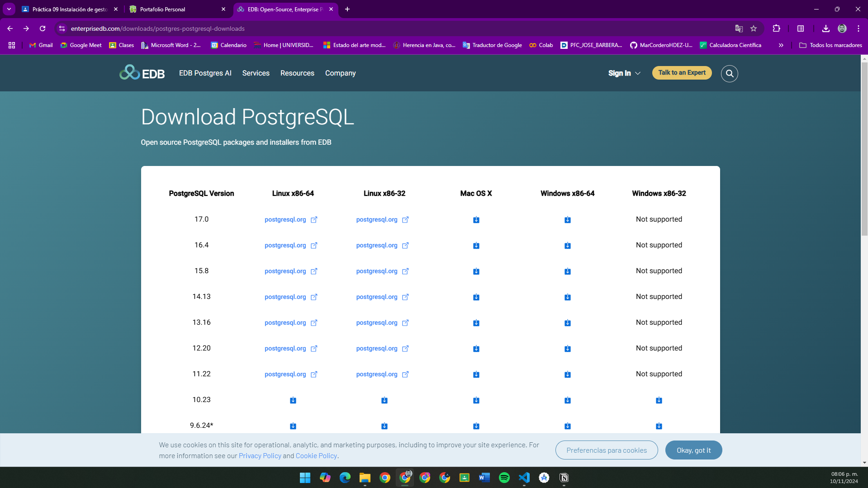Open the Google apps grid in bookmarks bar
This screenshot has width=868, height=488.
[12, 45]
